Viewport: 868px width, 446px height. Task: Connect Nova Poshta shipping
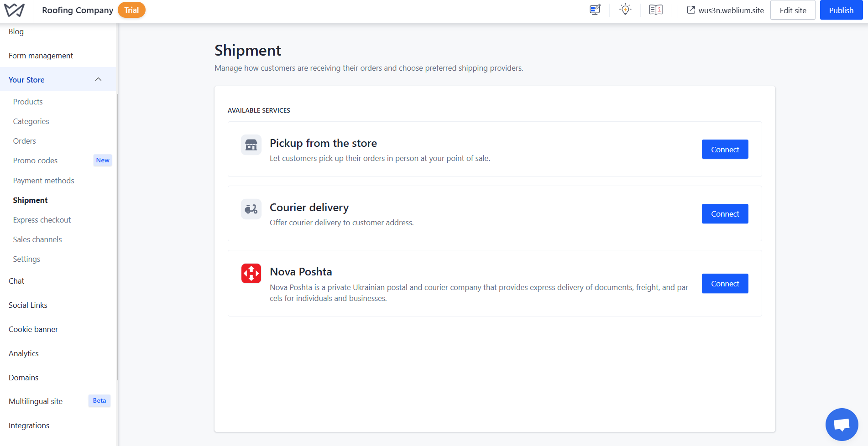[x=725, y=284]
